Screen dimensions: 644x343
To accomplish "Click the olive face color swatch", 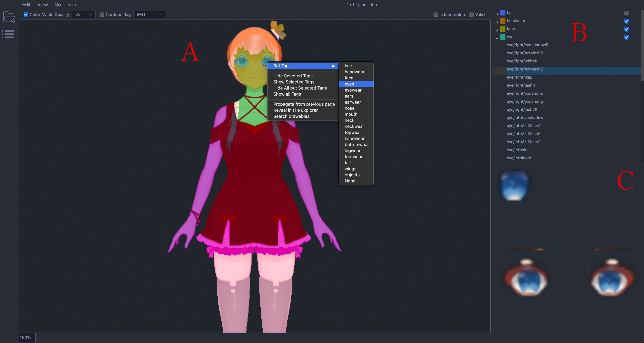I will (502, 29).
